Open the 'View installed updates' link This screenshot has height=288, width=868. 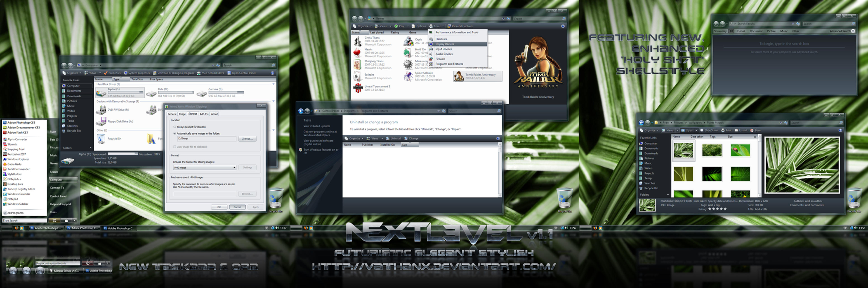click(x=317, y=126)
